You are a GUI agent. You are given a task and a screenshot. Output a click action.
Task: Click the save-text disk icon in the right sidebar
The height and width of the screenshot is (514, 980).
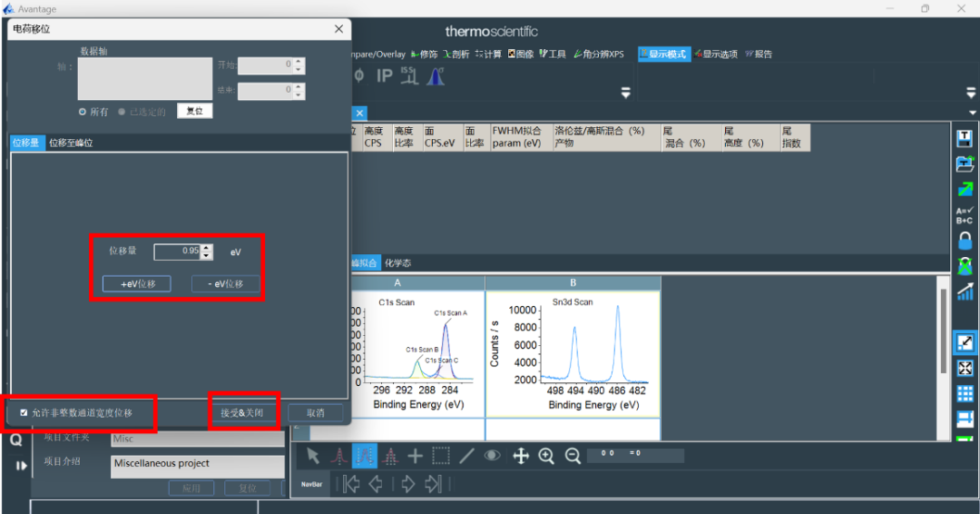965,138
